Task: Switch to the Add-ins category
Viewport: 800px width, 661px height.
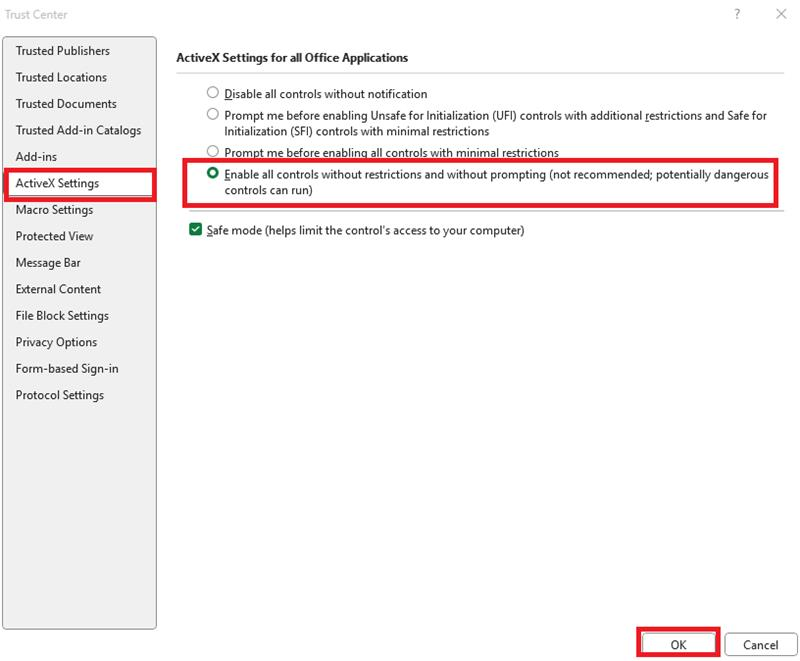Action: (x=37, y=156)
